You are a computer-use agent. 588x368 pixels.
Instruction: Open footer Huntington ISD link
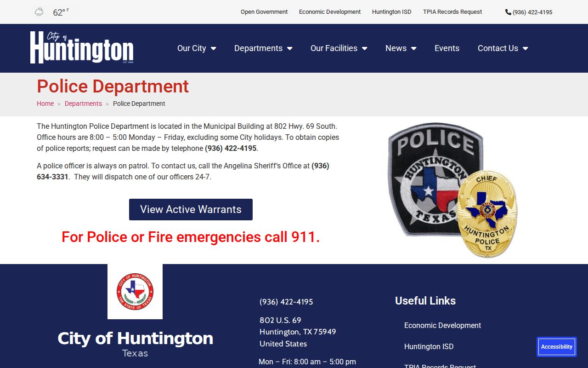click(x=429, y=346)
